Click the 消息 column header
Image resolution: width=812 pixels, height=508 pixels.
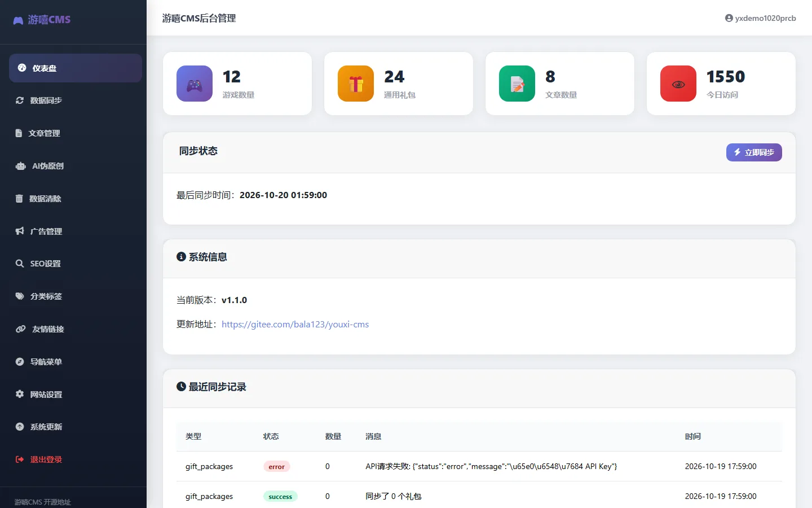click(373, 436)
